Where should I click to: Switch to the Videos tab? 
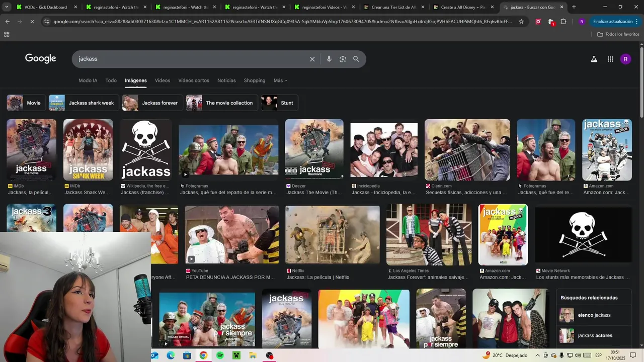click(x=163, y=80)
